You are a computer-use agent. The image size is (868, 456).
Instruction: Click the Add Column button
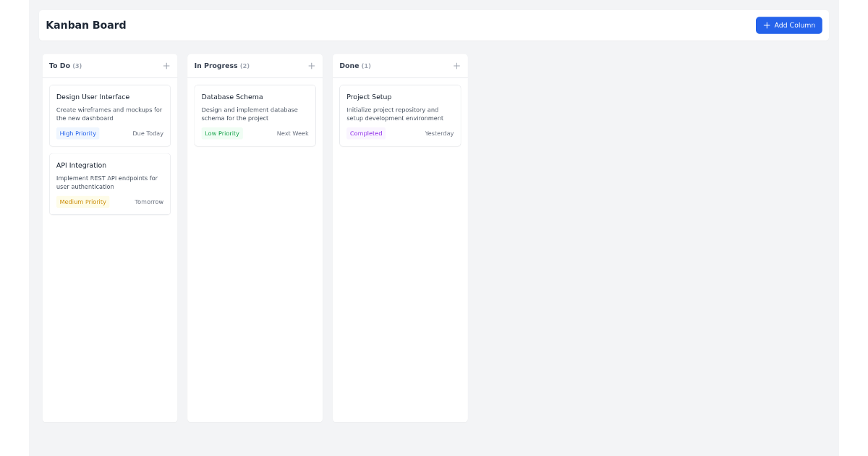[788, 25]
